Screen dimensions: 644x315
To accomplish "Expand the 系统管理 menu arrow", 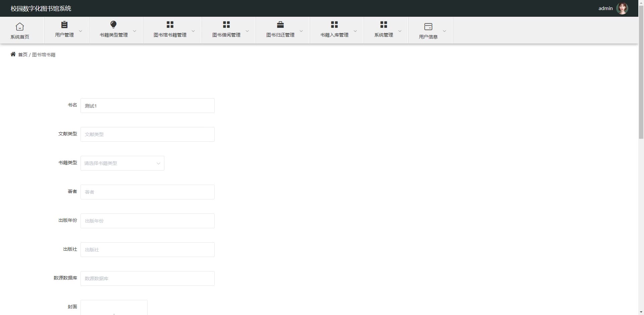I will tap(400, 31).
